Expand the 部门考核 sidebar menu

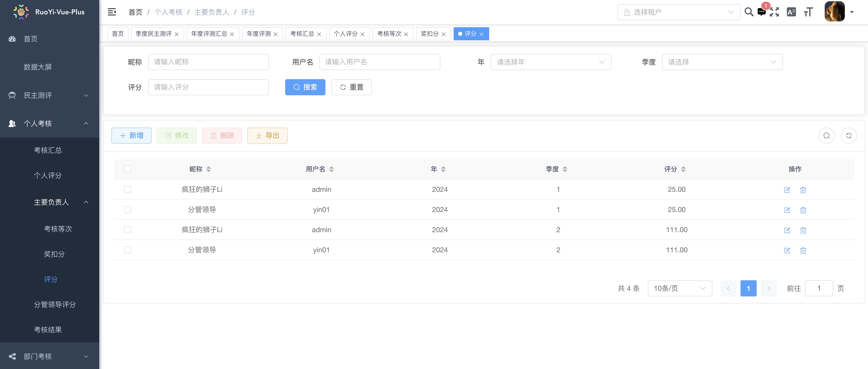click(50, 356)
